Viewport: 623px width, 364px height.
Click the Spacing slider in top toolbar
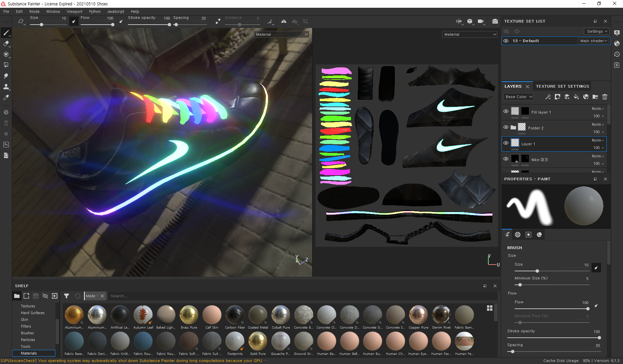[x=190, y=25]
